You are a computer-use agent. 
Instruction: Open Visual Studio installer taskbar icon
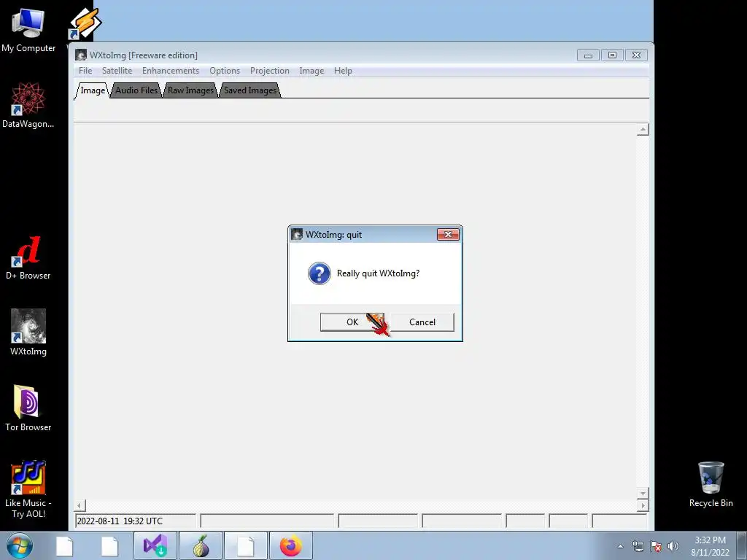pos(155,545)
